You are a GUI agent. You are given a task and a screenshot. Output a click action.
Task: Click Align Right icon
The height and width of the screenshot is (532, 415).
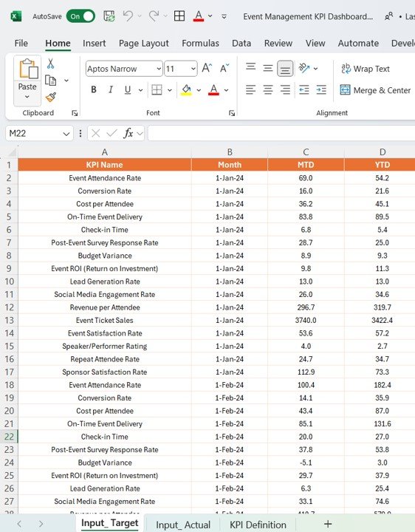click(x=285, y=90)
